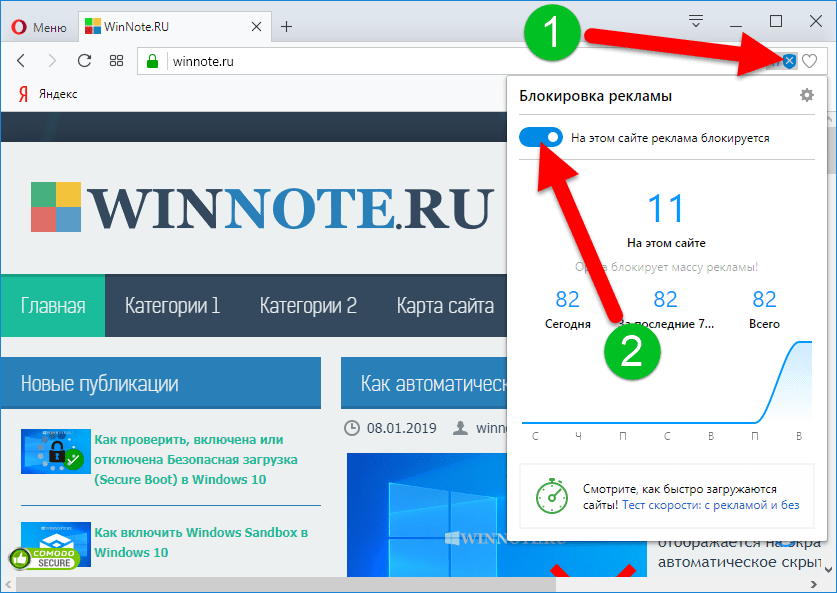
Task: Click the Сегодня statistic label
Action: [x=567, y=324]
